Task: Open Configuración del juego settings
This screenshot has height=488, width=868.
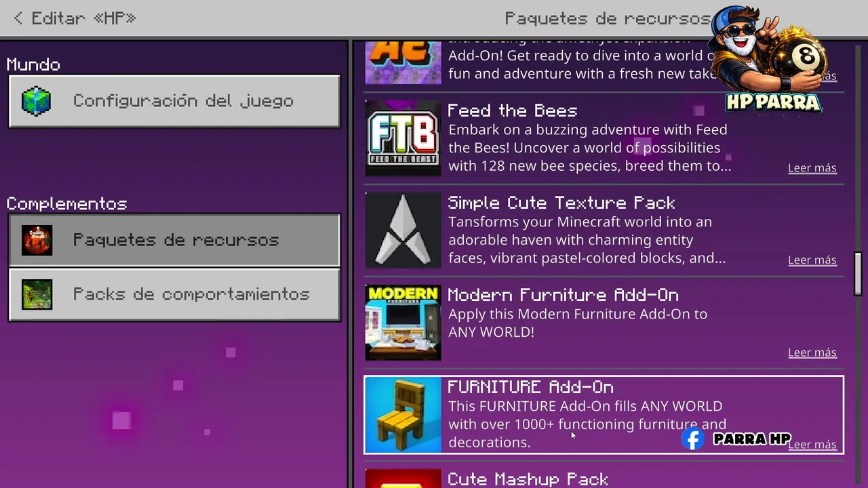Action: 174,101
